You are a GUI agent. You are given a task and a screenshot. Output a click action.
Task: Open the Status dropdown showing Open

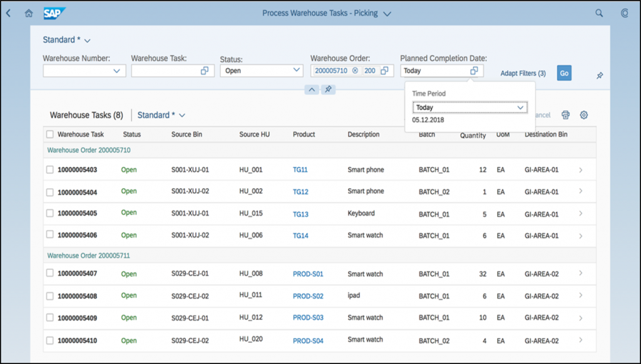coord(297,71)
